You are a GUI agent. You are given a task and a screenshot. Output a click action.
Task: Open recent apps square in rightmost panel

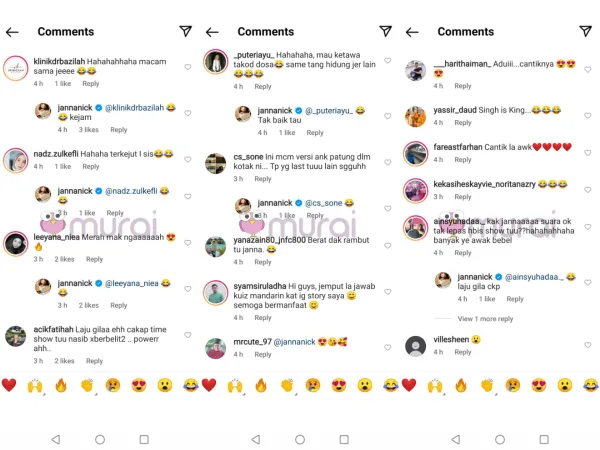pos(544,439)
